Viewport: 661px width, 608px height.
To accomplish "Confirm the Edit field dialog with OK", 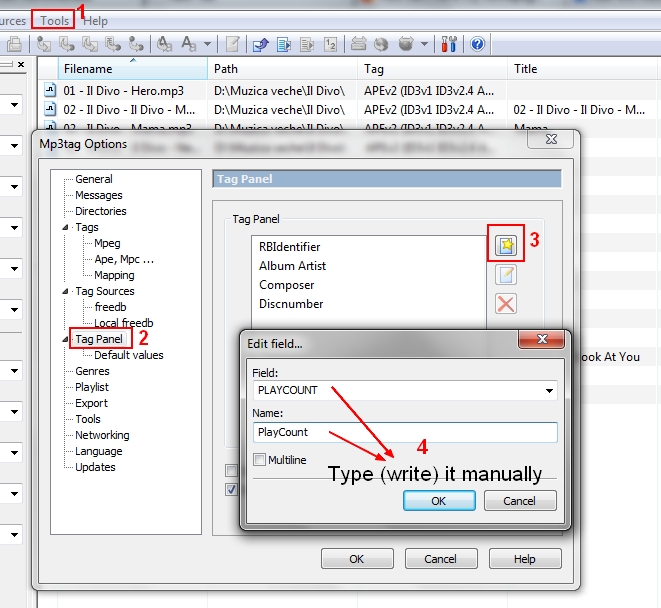I will (439, 500).
